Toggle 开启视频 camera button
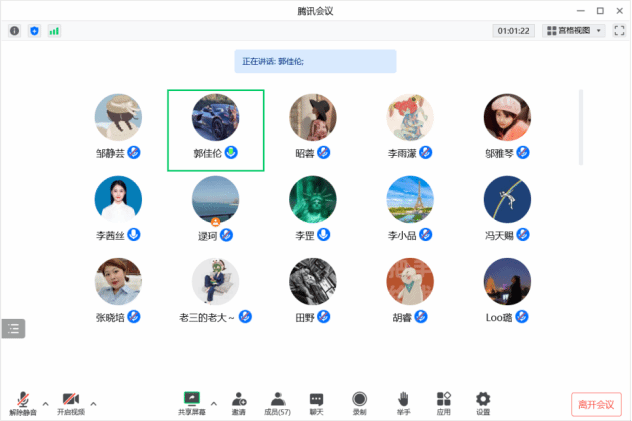This screenshot has height=421, width=632. [71, 403]
